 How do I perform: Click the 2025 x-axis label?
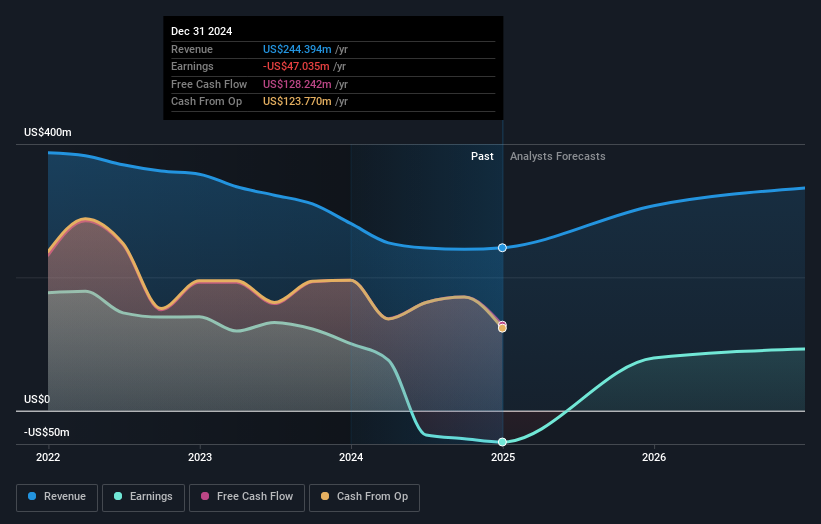click(503, 458)
